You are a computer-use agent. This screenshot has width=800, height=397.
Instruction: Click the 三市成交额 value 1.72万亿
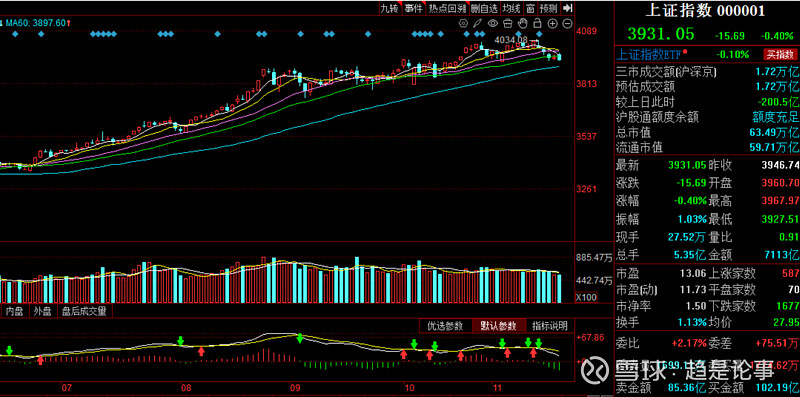tap(778, 71)
